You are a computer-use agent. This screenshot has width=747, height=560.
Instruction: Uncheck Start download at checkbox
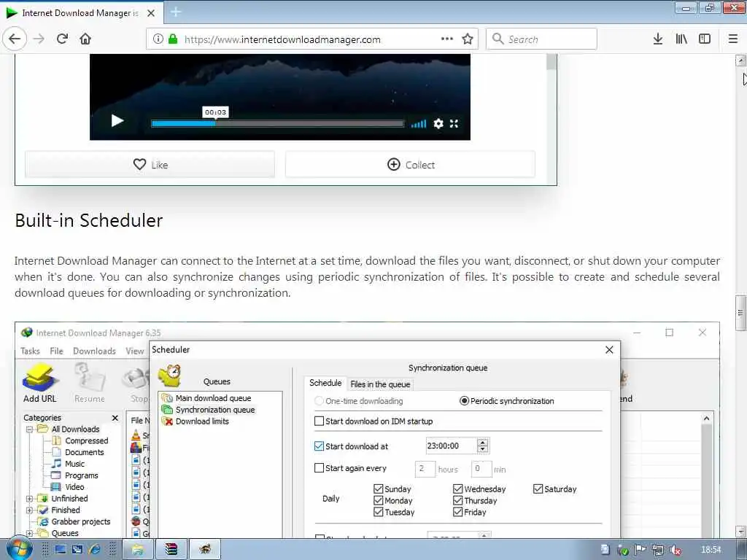tap(320, 446)
